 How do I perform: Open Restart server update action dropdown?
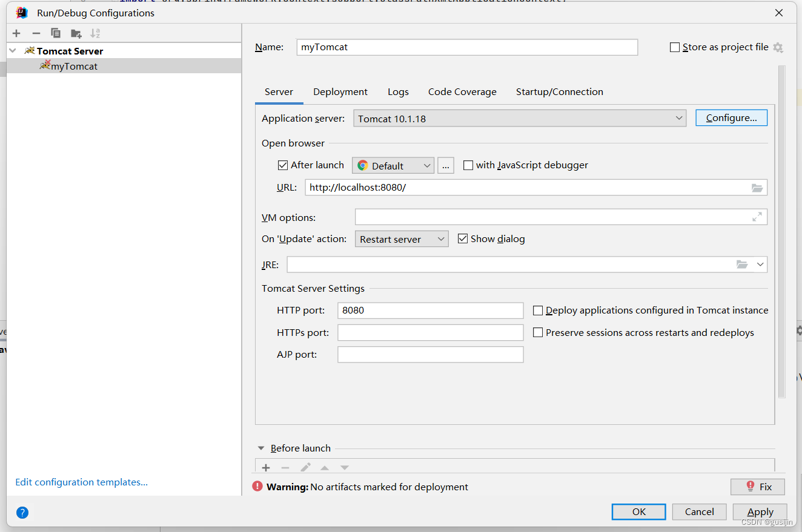coord(402,239)
